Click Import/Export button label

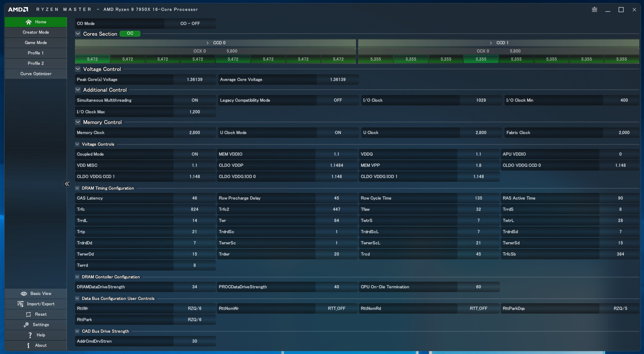point(41,304)
